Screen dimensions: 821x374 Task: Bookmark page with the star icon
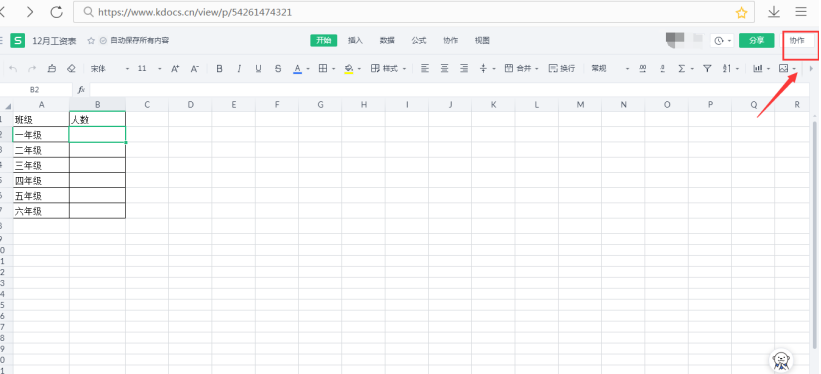point(741,13)
